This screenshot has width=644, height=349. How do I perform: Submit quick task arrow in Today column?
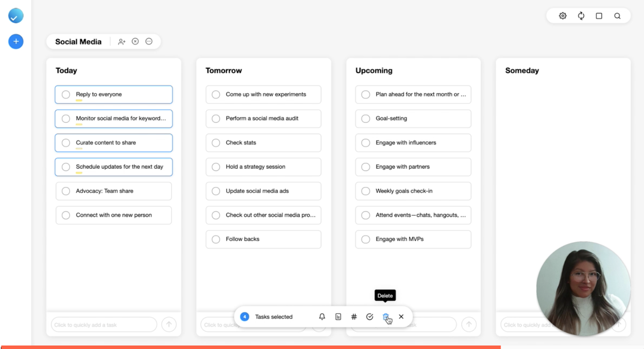coord(169,325)
